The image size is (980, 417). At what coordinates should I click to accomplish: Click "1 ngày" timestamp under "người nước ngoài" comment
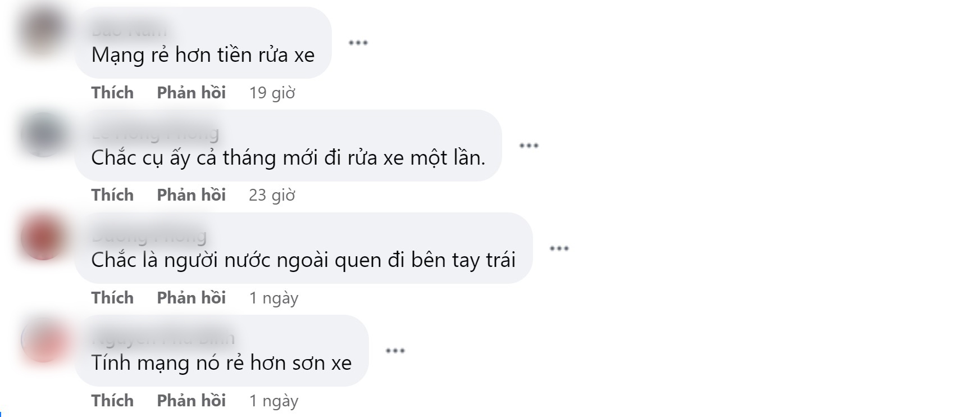[274, 298]
